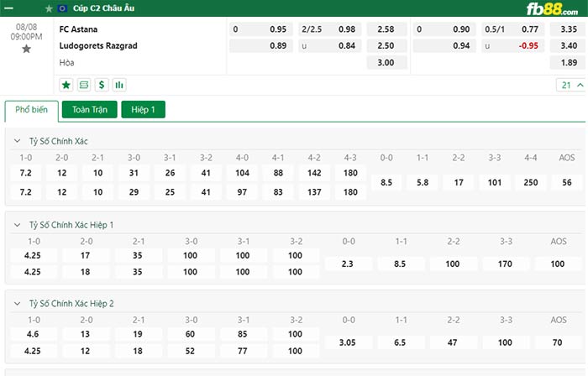Pick correct score 3-1 odds 26

click(x=170, y=173)
